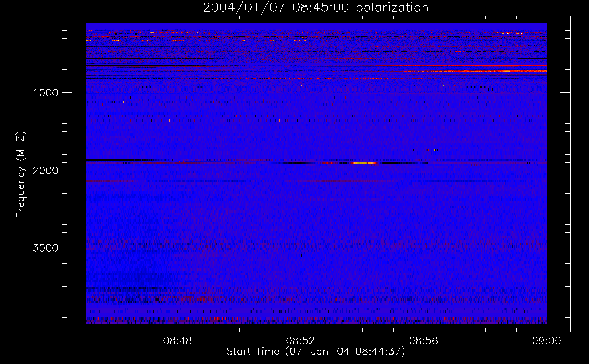Click the 08:56 time tick label
Image resolution: width=589 pixels, height=364 pixels.
(x=424, y=341)
